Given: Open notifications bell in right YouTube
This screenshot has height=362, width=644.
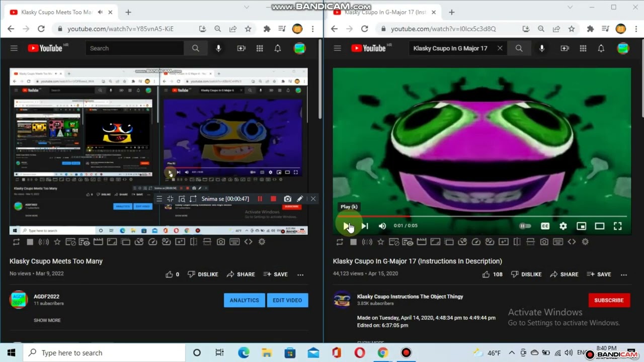Looking at the screenshot, I should pos(601,48).
